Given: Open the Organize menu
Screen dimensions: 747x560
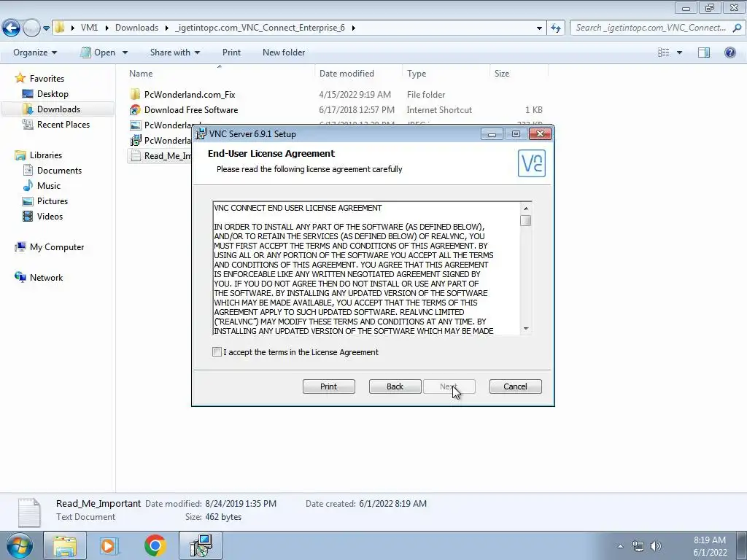Looking at the screenshot, I should point(35,52).
